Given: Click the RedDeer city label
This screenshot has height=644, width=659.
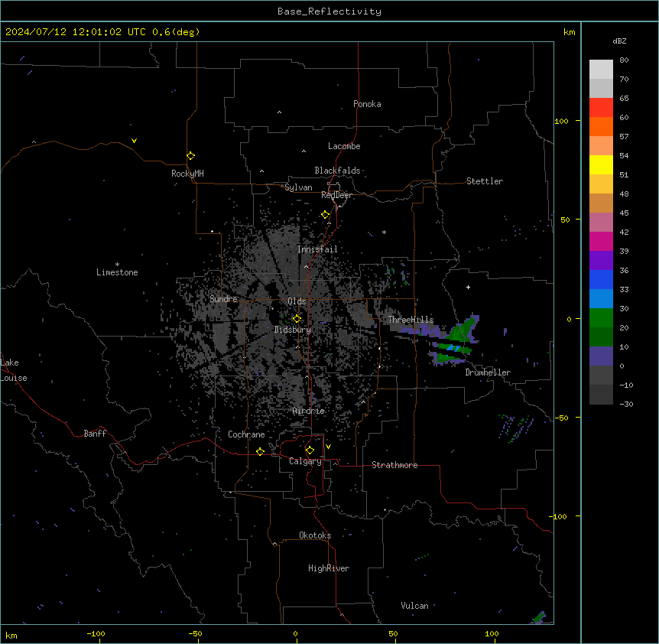Looking at the screenshot, I should [337, 195].
